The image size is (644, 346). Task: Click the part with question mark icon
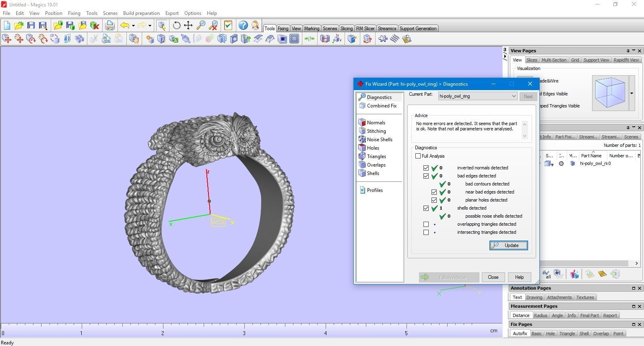coord(367,39)
